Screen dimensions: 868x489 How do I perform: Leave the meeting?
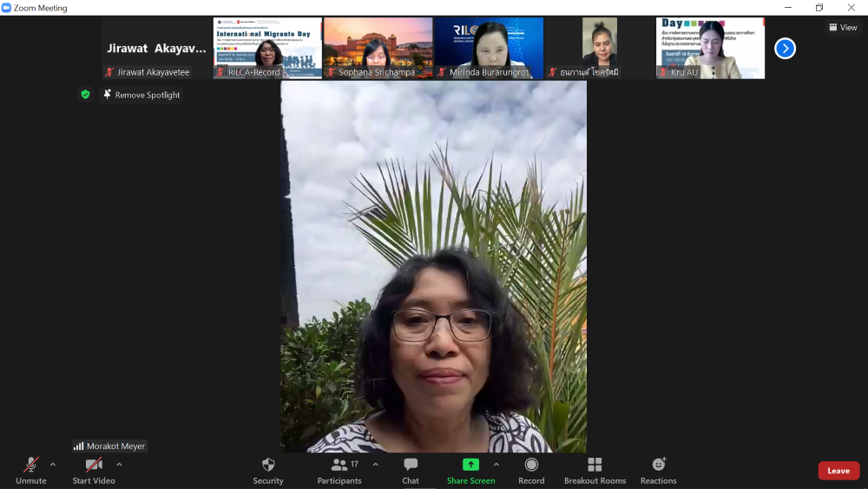838,471
